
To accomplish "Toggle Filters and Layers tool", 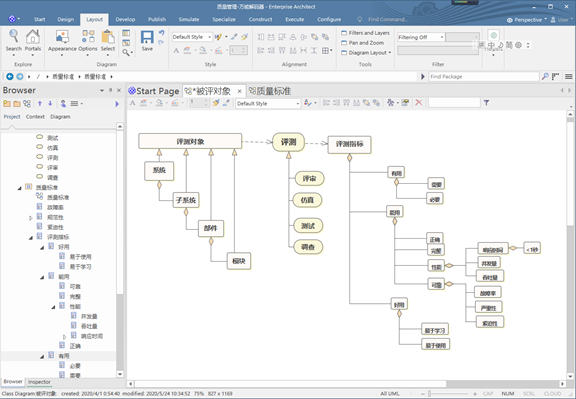I will point(365,33).
